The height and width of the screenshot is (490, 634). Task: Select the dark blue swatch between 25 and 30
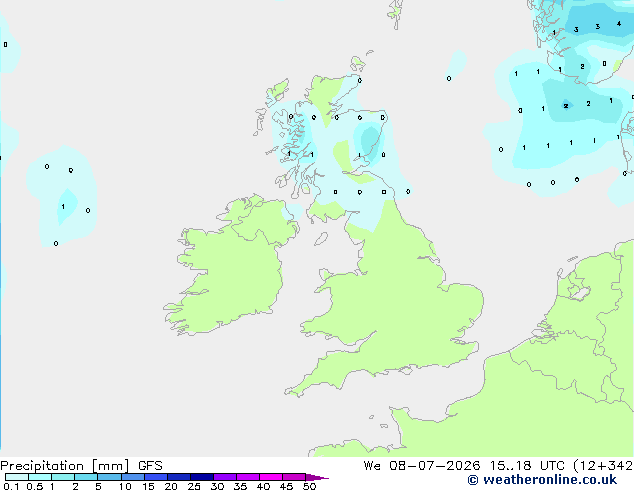pos(202,477)
